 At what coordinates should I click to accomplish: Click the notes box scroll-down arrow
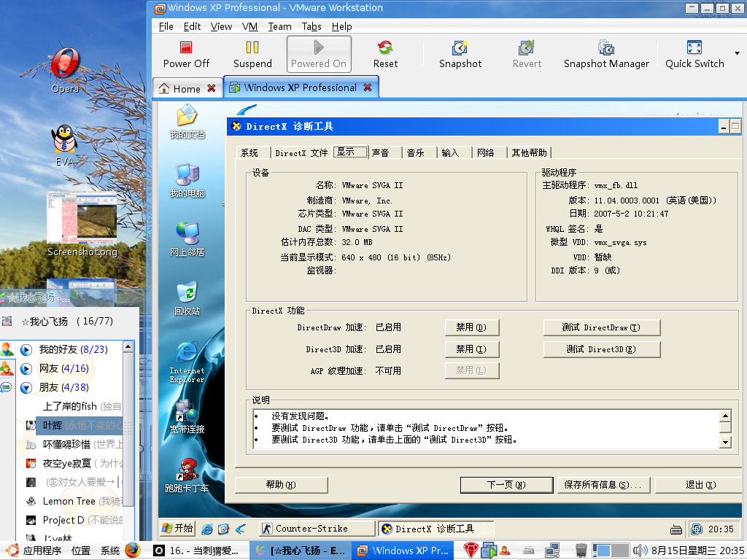(x=725, y=443)
